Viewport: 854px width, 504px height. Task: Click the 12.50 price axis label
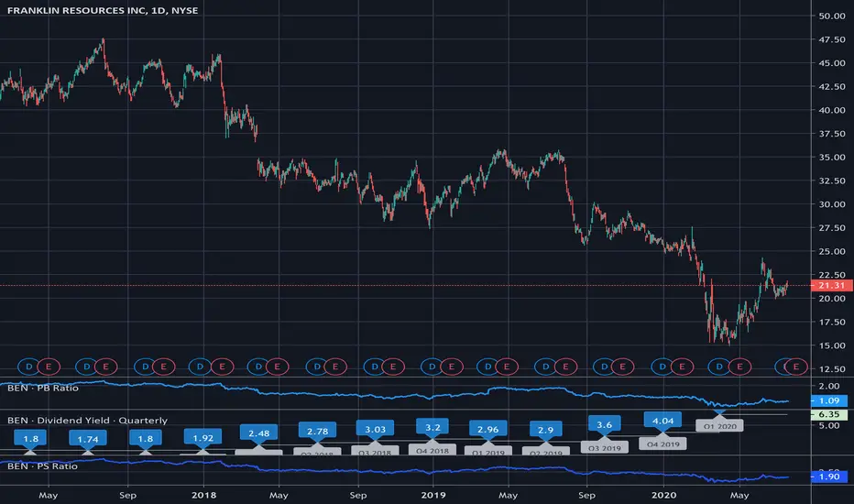[832, 369]
